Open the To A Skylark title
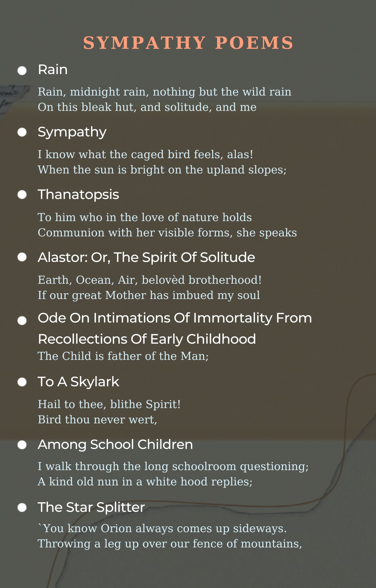The image size is (376, 588). click(x=78, y=382)
